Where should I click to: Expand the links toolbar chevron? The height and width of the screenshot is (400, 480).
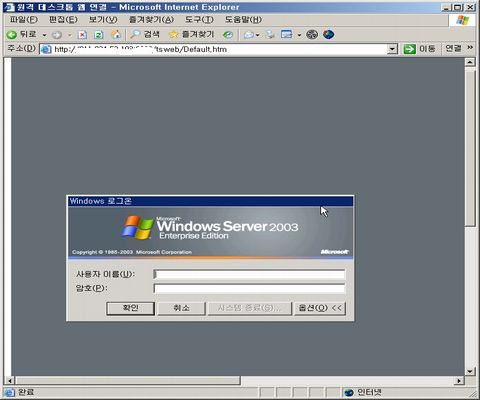click(470, 48)
